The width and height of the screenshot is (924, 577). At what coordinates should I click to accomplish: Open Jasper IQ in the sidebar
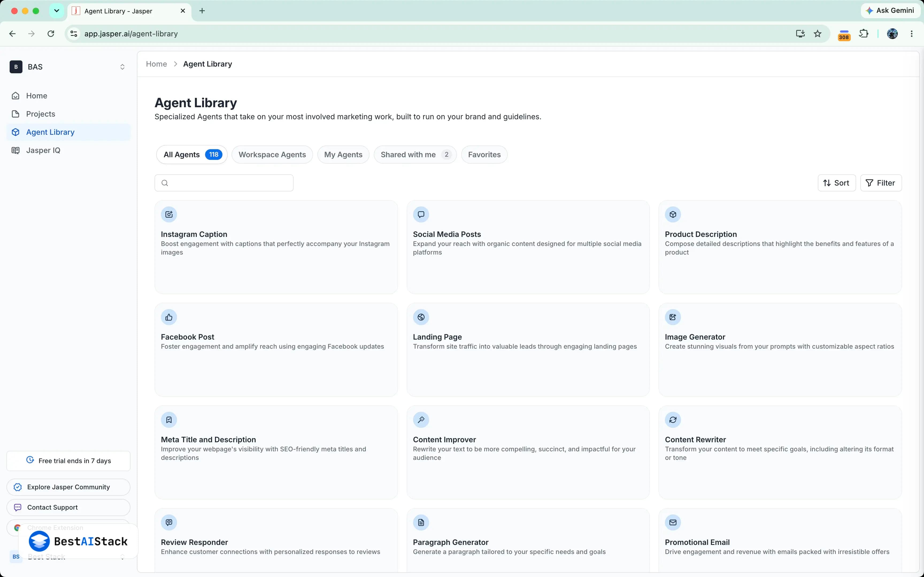tap(69, 150)
